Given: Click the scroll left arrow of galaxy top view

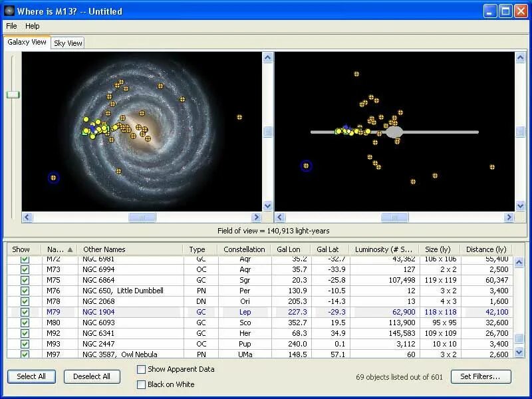Looking at the screenshot, I should click(27, 217).
